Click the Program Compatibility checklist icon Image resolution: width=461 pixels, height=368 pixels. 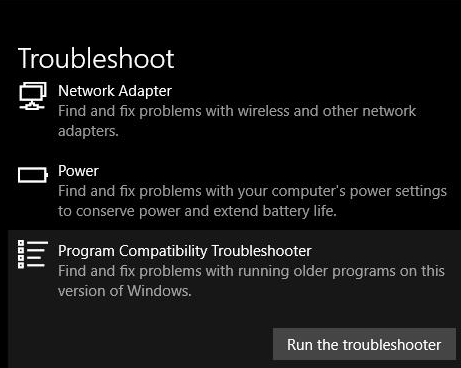(x=33, y=254)
